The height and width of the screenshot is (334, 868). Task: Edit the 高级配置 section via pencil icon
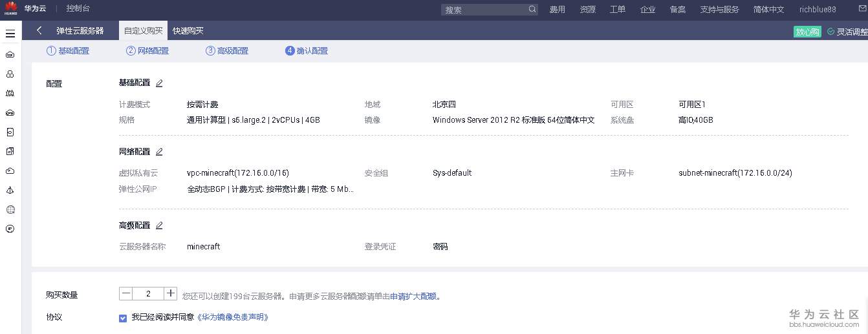tap(159, 225)
